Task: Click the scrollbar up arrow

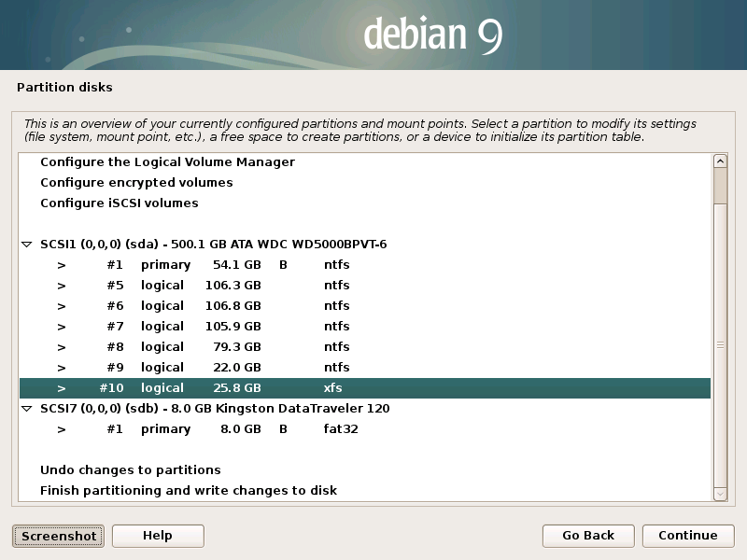Action: coord(720,161)
